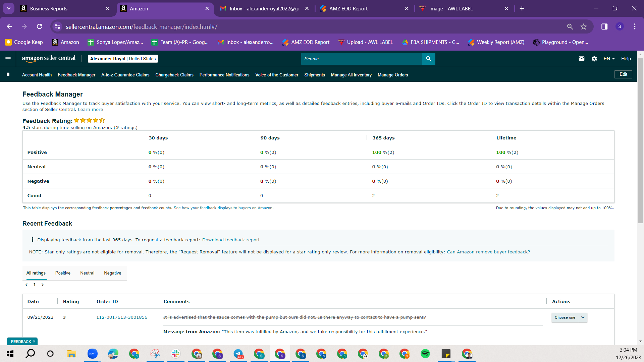Open the Chrome profile avatar
Viewport: 644px width, 362px height.
point(620,26)
